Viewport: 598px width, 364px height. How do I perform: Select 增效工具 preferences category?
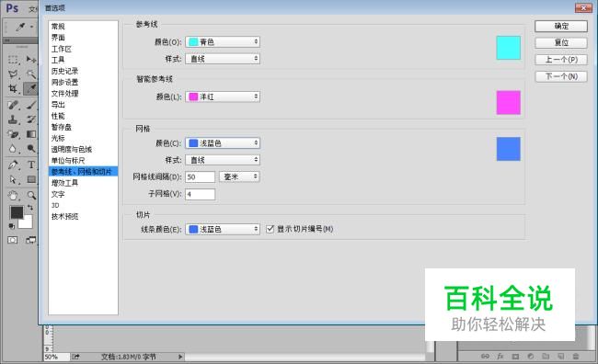tap(64, 183)
